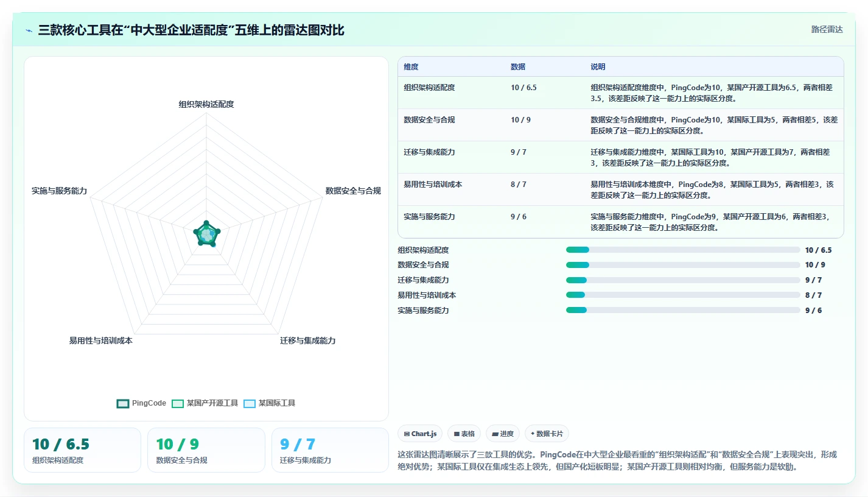Screen dimensions: 868x497
Task: Click the 数据安全与合规 progress bar
Action: (x=683, y=265)
